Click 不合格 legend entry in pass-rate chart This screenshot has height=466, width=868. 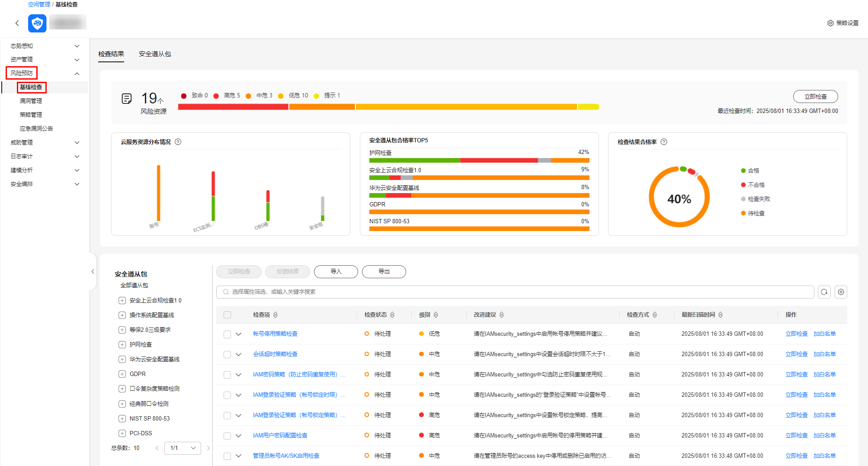tap(753, 185)
